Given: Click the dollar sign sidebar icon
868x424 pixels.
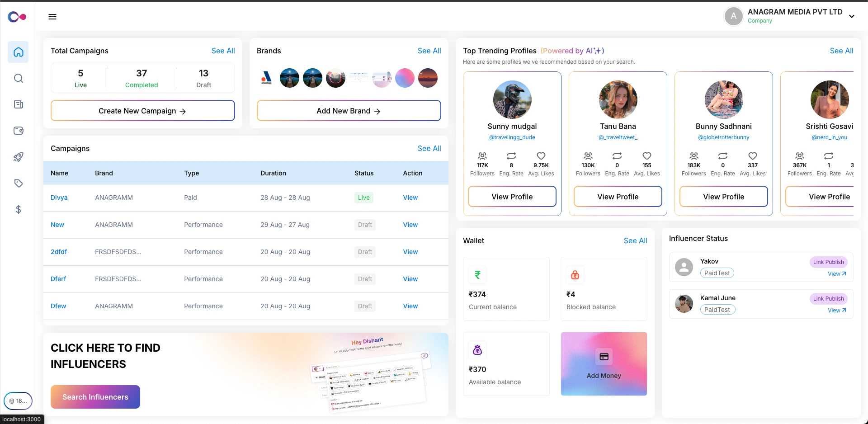Looking at the screenshot, I should (18, 209).
